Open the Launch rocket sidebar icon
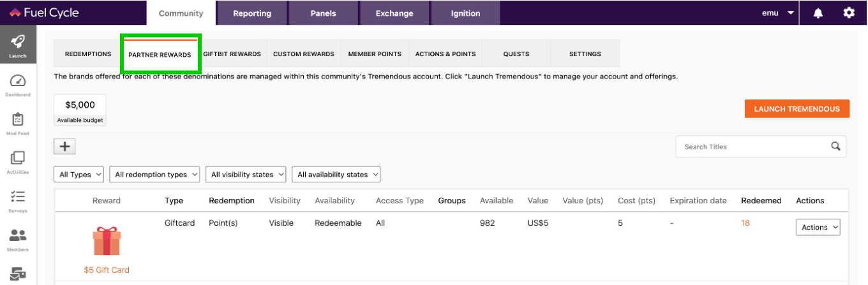This screenshot has height=285, width=868. [18, 45]
